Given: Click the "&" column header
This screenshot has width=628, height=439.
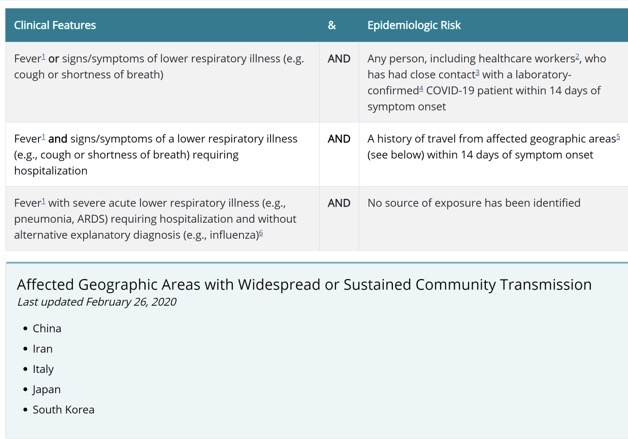Looking at the screenshot, I should click(x=332, y=25).
